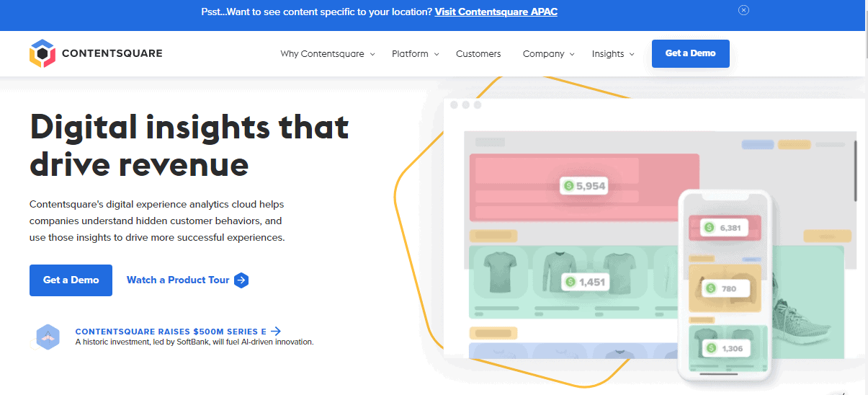Image resolution: width=868 pixels, height=395 pixels.
Task: Click the Digital insights that drive revenue heading
Action: [189, 146]
